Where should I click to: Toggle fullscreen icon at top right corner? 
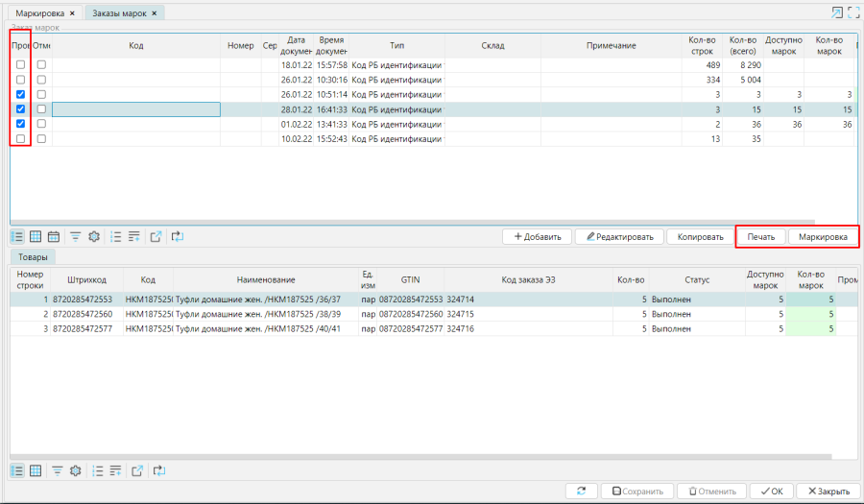(852, 12)
